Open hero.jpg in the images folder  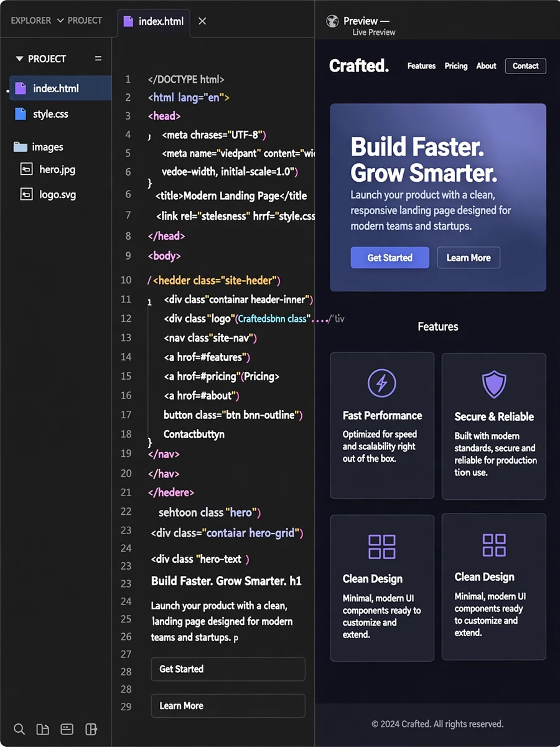point(57,169)
